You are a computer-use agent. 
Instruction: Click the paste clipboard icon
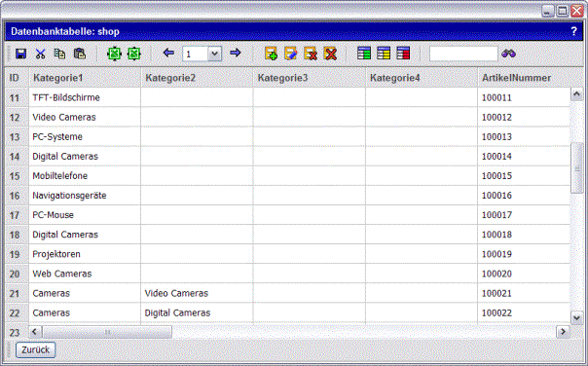tap(80, 54)
